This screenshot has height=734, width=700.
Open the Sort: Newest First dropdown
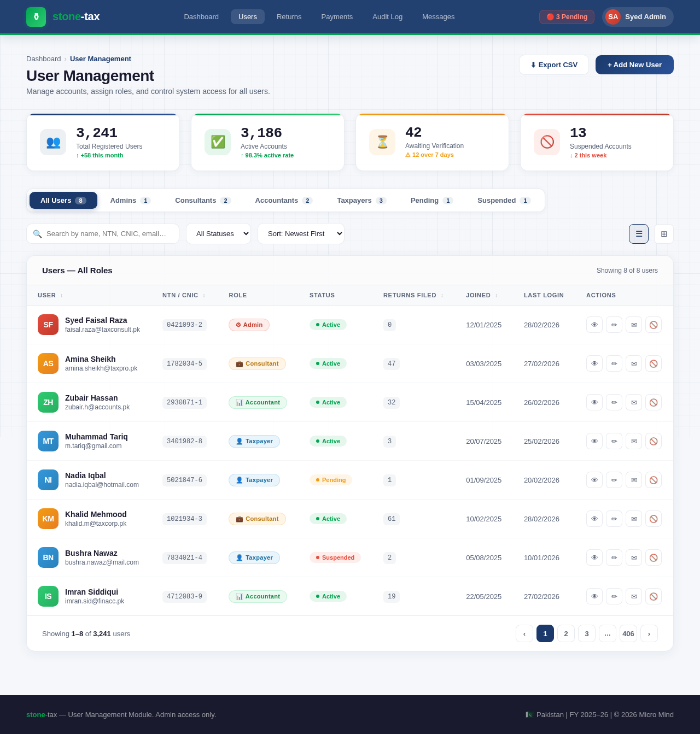tap(301, 234)
